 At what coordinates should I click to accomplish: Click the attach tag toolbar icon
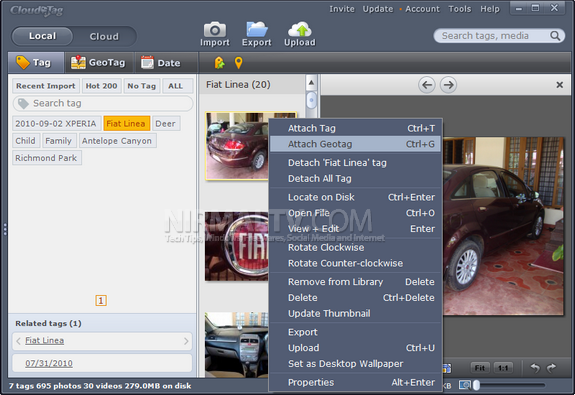tap(219, 63)
